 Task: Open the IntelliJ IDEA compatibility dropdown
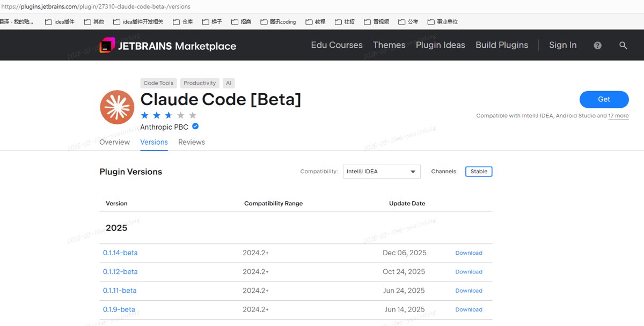pos(382,172)
